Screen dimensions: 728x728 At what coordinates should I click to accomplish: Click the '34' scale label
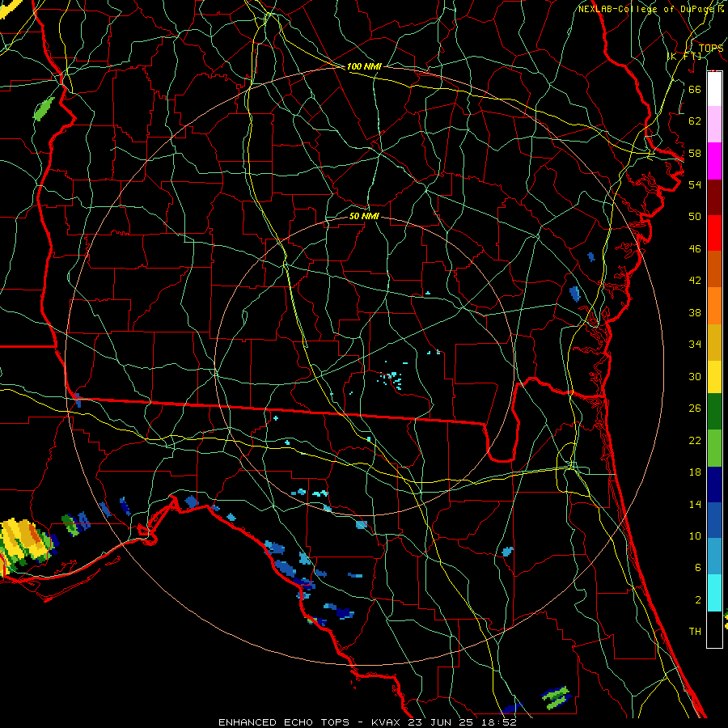tap(695, 344)
